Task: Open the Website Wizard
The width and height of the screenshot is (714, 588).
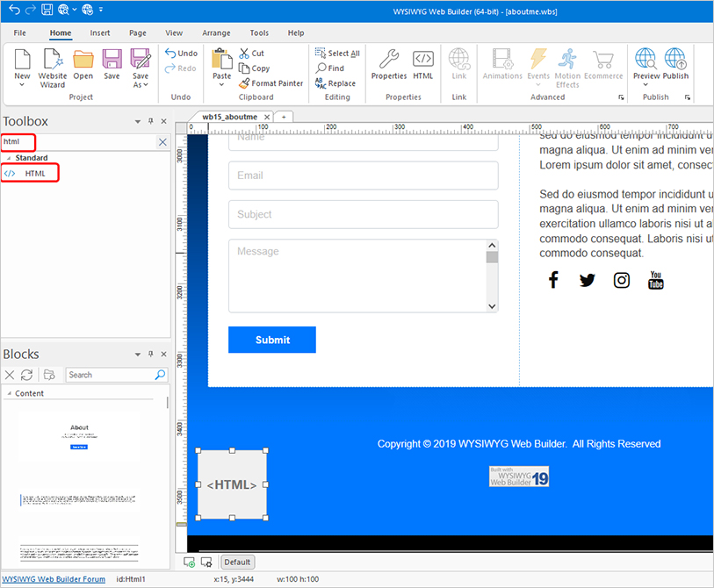Action: [x=53, y=68]
